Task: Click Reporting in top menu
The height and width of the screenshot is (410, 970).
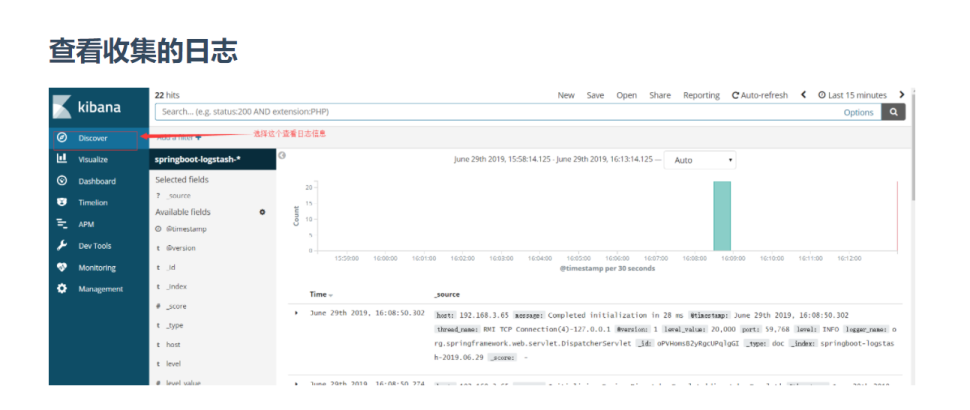Action: (x=702, y=95)
